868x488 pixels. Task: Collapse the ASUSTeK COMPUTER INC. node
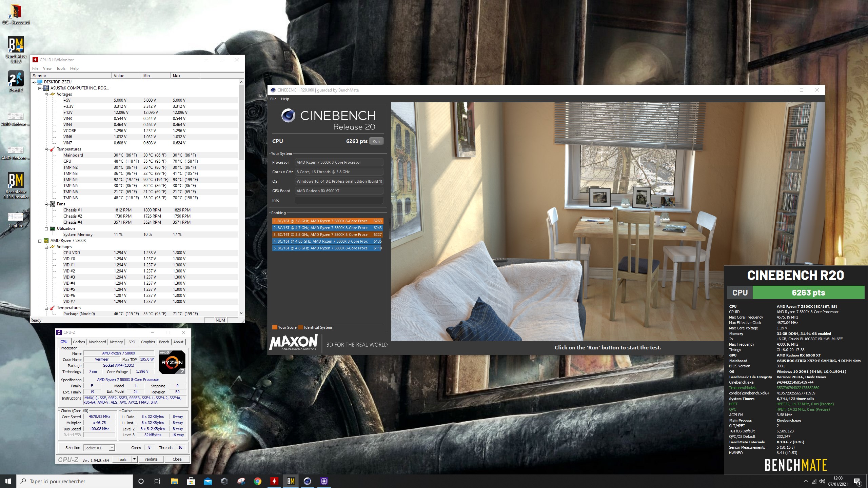click(x=40, y=88)
